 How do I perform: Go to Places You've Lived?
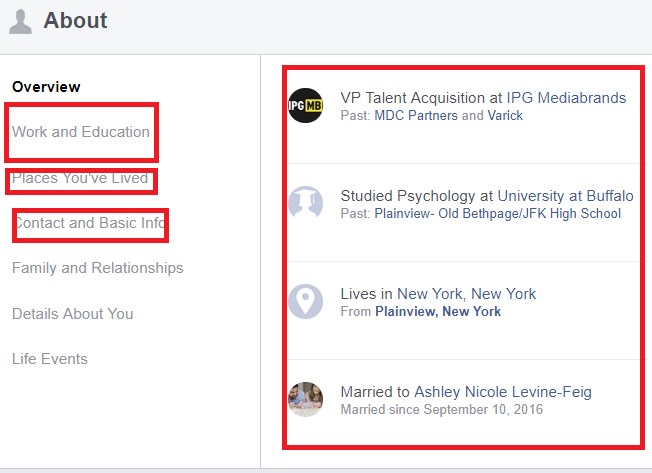[x=80, y=178]
